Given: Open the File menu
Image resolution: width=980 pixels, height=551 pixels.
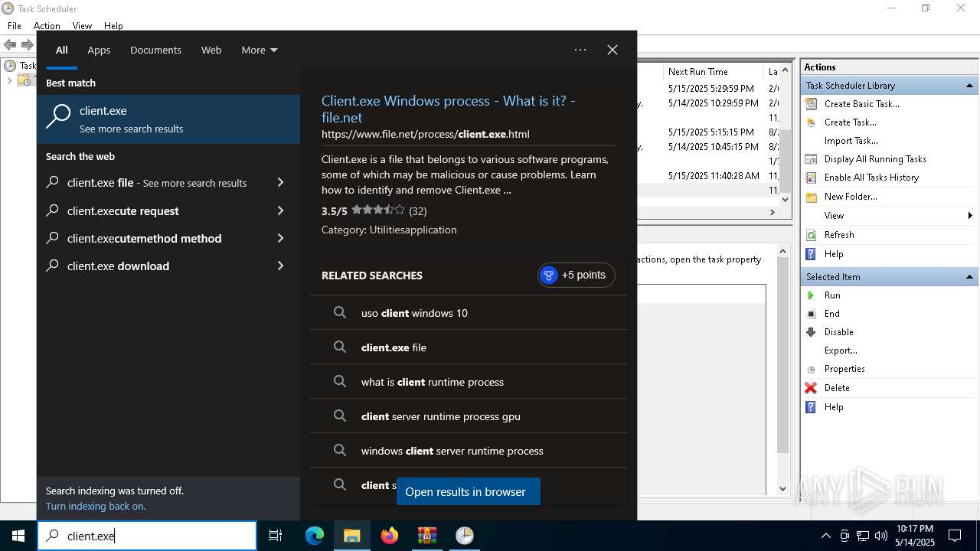Looking at the screenshot, I should pyautogui.click(x=15, y=26).
